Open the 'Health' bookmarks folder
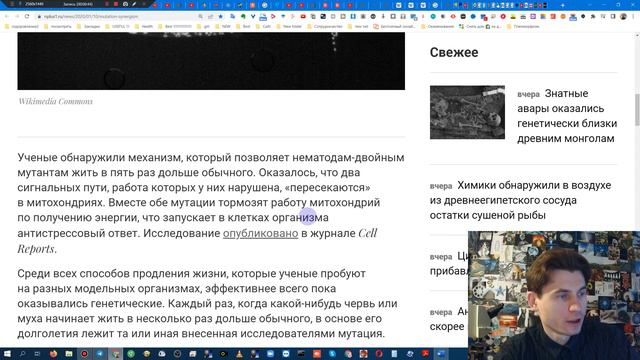This screenshot has height=360, width=640. [x=144, y=27]
